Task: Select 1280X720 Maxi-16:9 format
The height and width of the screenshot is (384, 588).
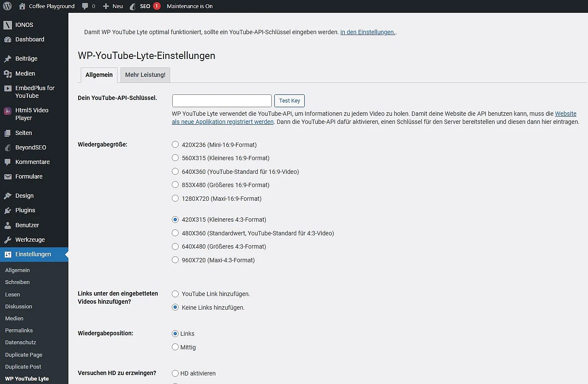Action: click(x=175, y=198)
